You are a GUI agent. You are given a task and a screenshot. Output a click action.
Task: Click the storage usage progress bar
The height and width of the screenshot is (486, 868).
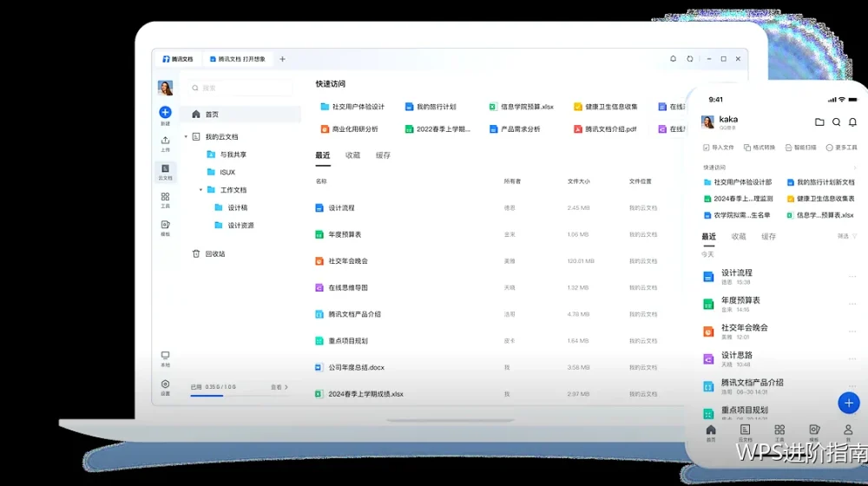(240, 395)
